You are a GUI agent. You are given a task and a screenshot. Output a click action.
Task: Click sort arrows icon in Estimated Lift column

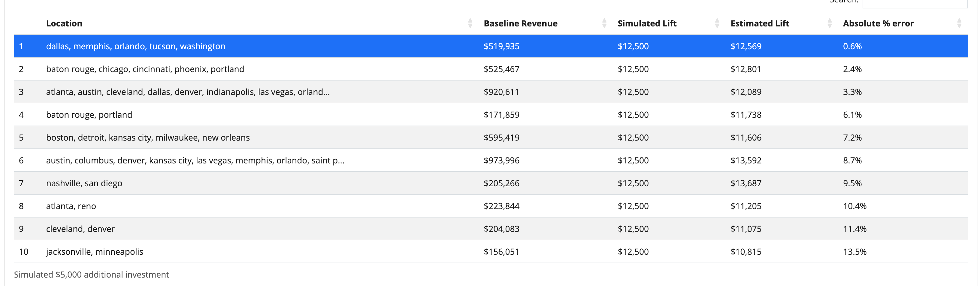(829, 23)
